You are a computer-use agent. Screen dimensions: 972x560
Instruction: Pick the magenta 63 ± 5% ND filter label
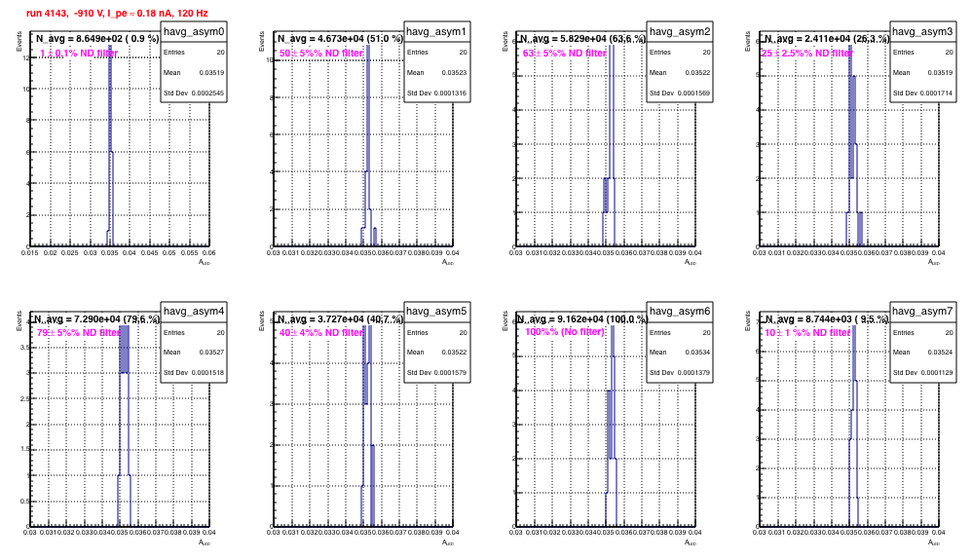pyautogui.click(x=564, y=54)
